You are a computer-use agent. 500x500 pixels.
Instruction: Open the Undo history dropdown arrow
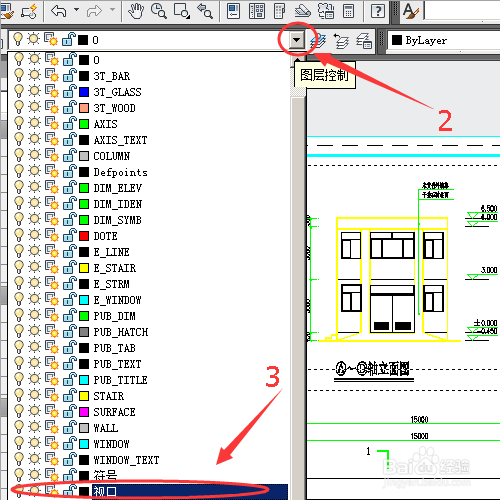click(x=76, y=10)
